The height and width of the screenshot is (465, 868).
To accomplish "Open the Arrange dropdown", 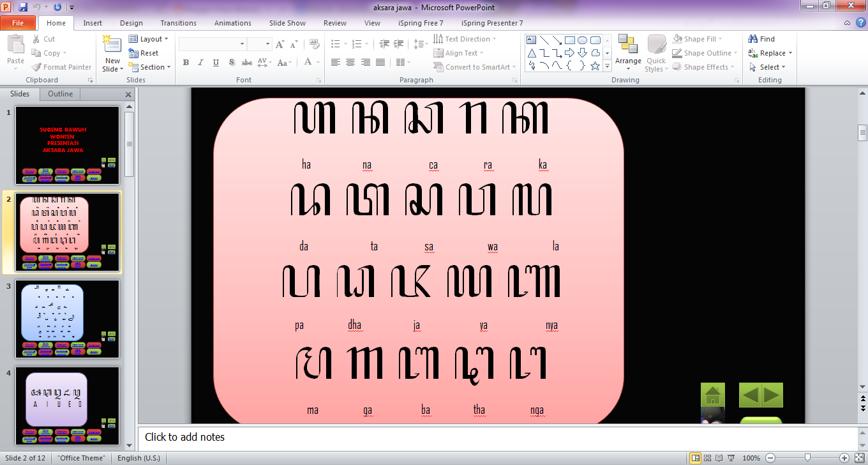I will [x=628, y=53].
